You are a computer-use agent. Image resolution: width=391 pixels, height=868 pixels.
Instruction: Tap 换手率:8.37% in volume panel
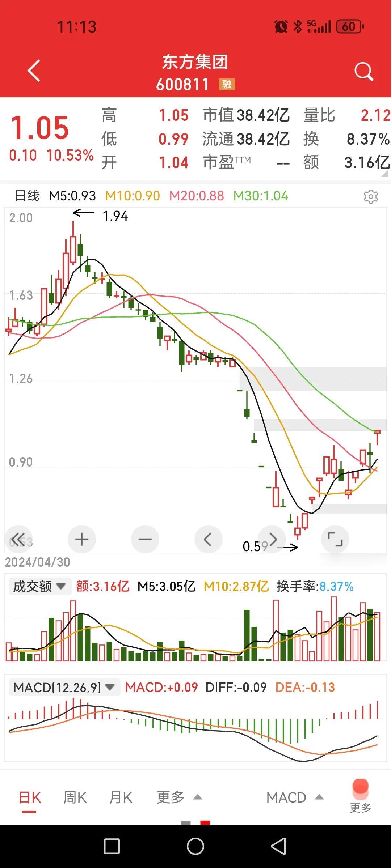coord(315,586)
